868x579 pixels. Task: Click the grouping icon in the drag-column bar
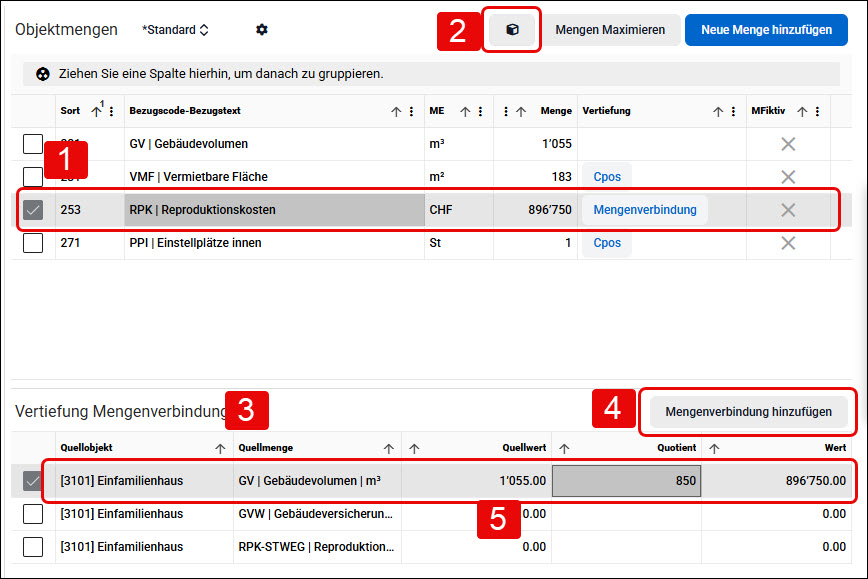43,74
